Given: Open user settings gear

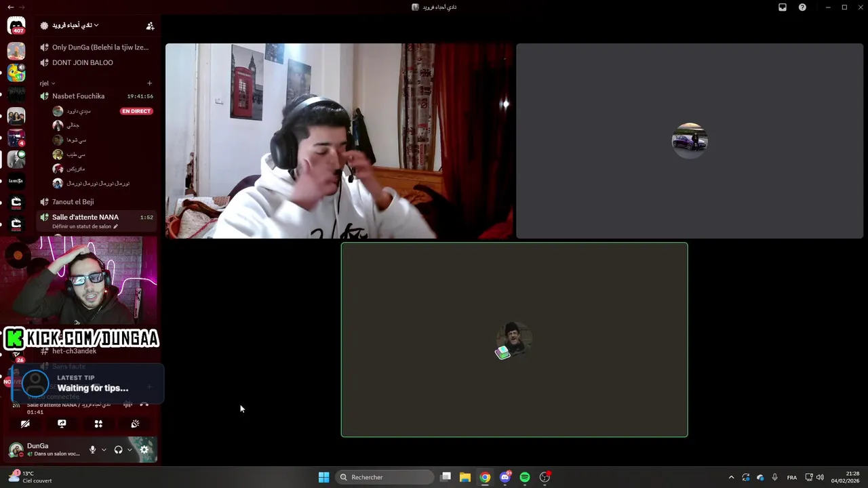Looking at the screenshot, I should tap(144, 449).
